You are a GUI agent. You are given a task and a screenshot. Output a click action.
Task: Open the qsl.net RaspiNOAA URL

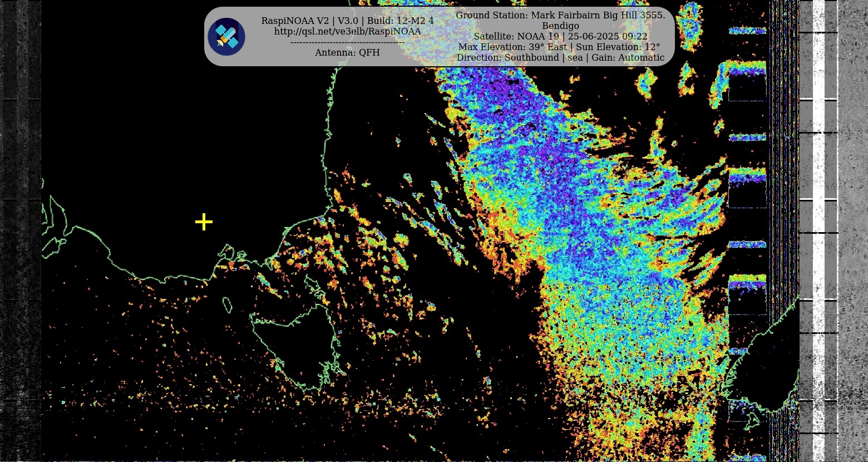coord(347,32)
